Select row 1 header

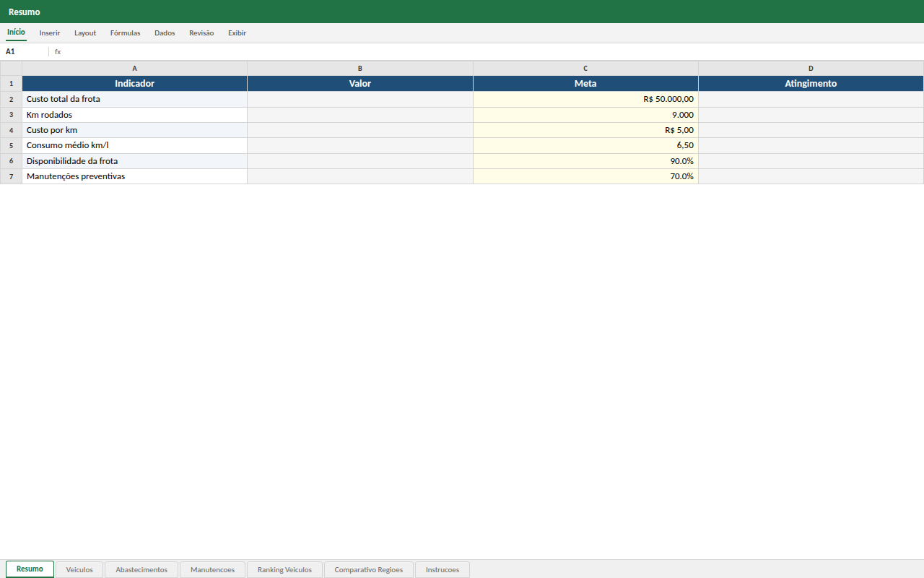(x=11, y=84)
